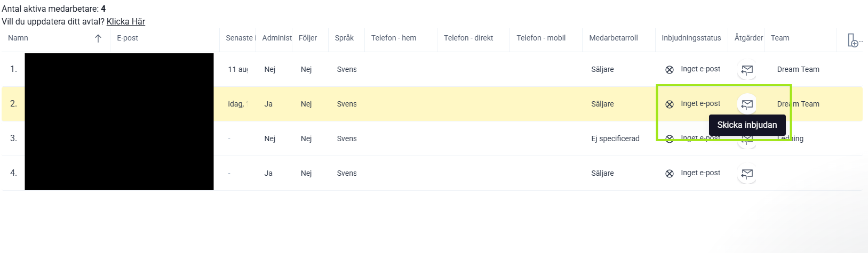Click crossed-circle status icon in row 1
Screen dimensions: 868x253
pos(670,70)
